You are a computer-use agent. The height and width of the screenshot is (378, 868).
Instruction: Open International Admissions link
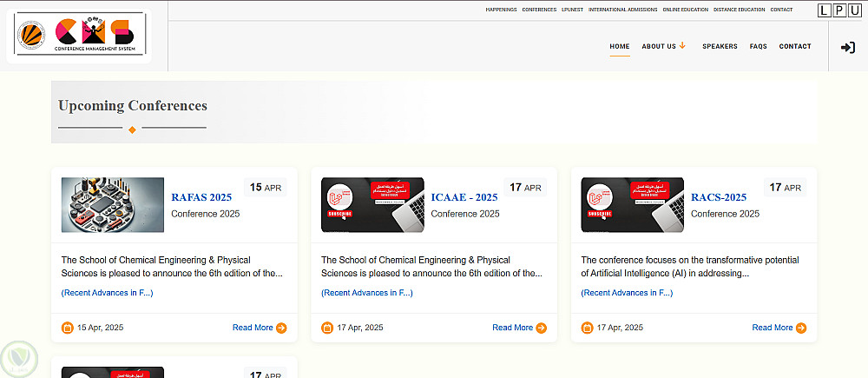pos(622,10)
